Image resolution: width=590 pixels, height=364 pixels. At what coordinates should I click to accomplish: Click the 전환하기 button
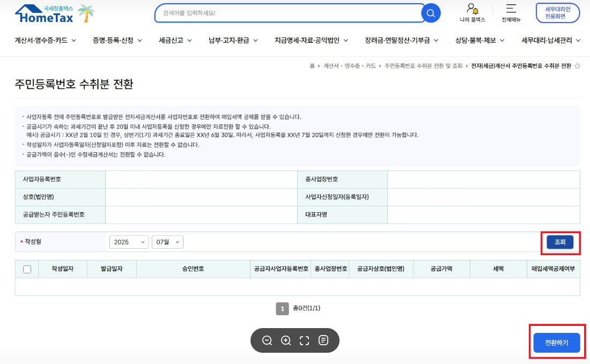click(556, 343)
